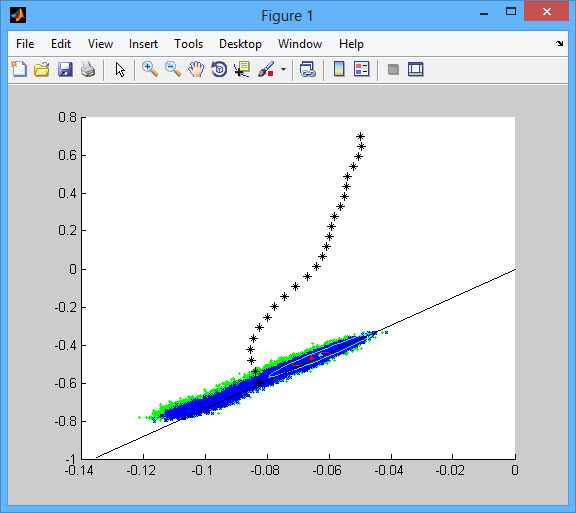This screenshot has width=576, height=513.
Task: Select the Brush data tool
Action: pos(266,69)
